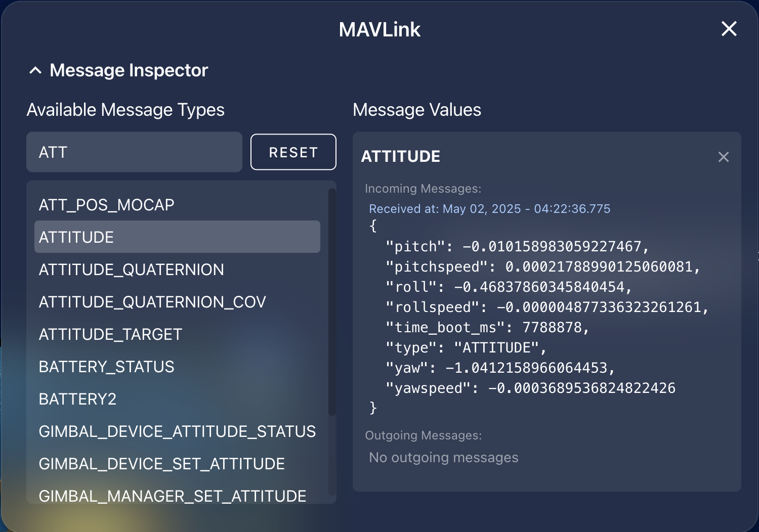The image size is (759, 532).
Task: View ATTITUDE_TARGET message values
Action: tap(111, 334)
